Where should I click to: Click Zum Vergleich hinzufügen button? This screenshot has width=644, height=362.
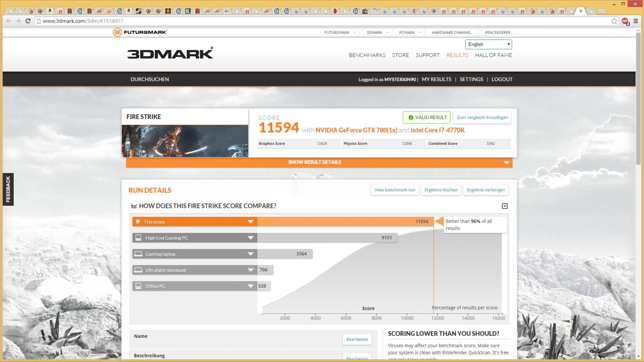(482, 118)
